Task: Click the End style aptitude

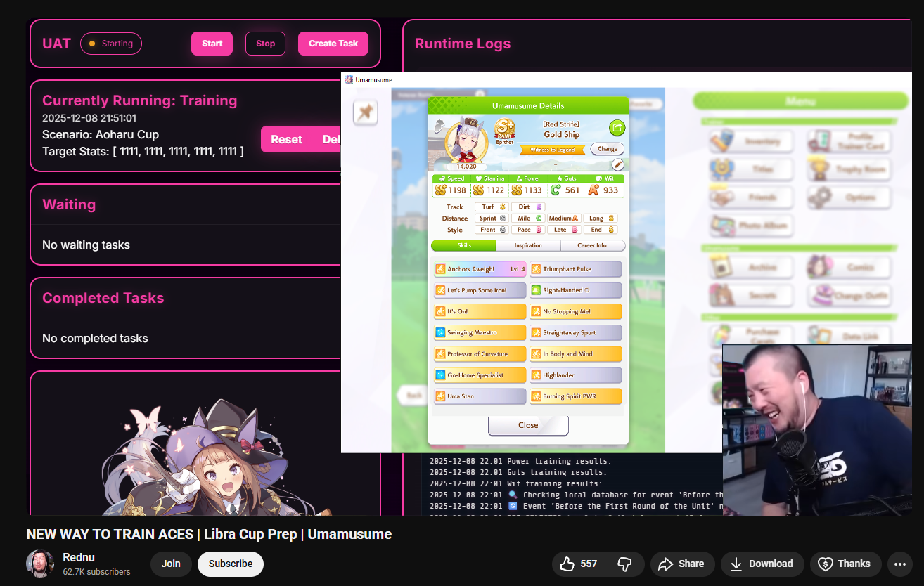Action: (600, 230)
